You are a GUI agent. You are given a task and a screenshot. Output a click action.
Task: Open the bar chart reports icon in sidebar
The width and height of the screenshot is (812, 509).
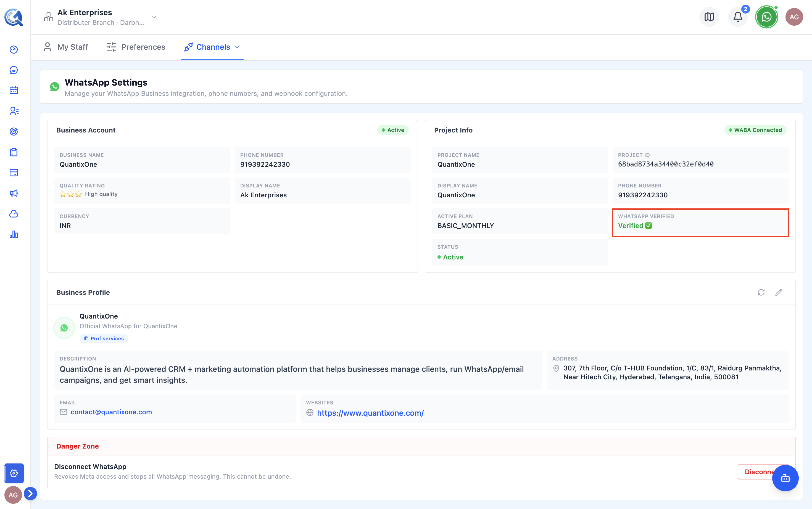tap(14, 234)
